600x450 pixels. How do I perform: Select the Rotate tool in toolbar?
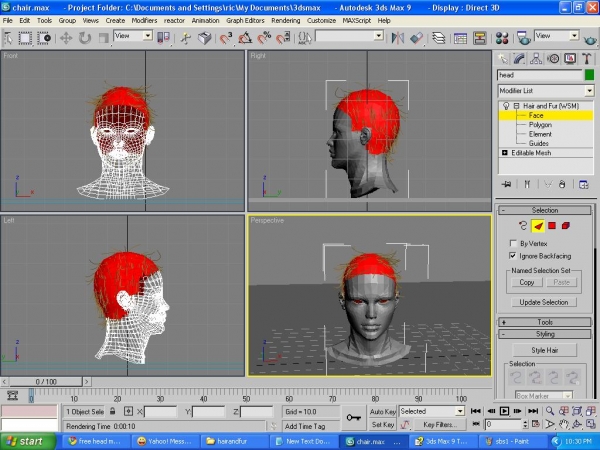pos(85,38)
